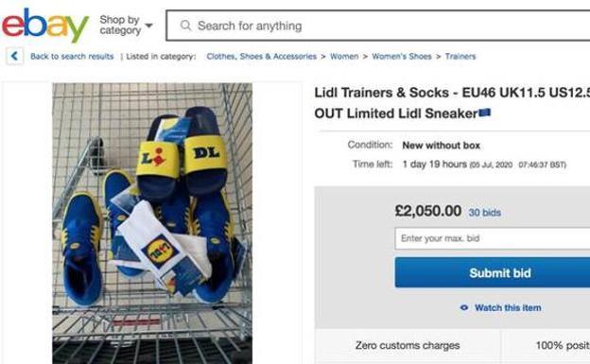
Task: Click the EU flag icon in title
Action: (485, 113)
